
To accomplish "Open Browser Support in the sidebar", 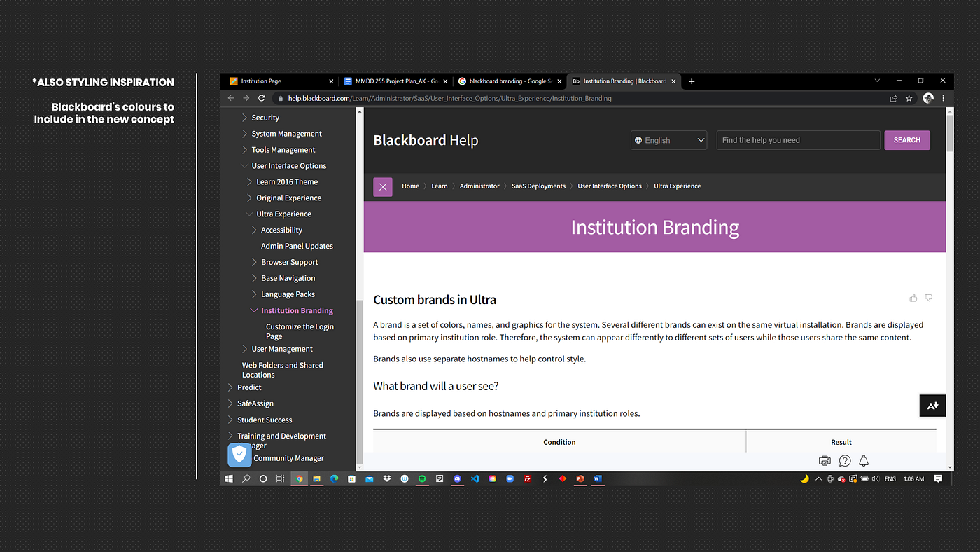I will [x=289, y=263].
